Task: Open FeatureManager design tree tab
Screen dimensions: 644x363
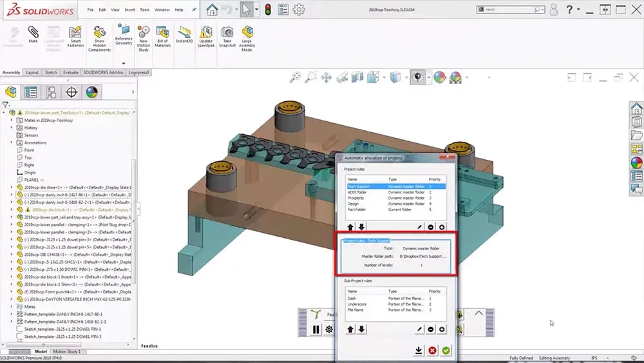Action: 11,92
